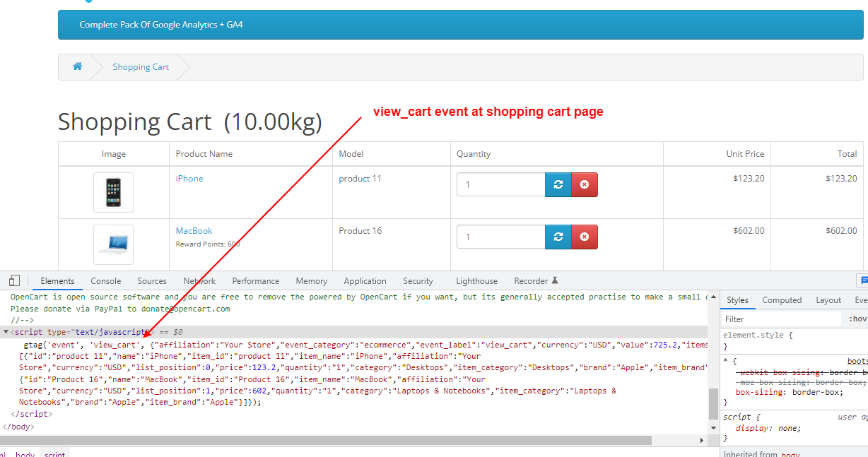868x457 pixels.
Task: Click the Elements panel vertical scrollbar thumb
Action: pos(714,403)
